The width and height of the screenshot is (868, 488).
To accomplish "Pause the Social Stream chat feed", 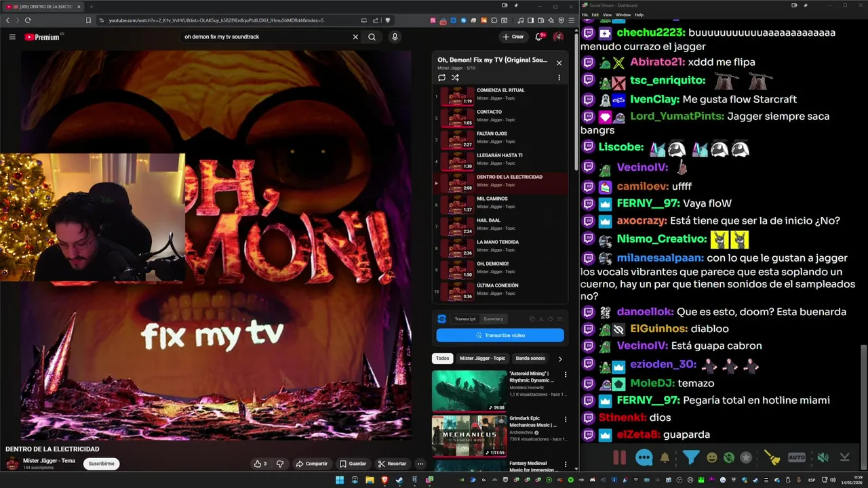I will [620, 457].
